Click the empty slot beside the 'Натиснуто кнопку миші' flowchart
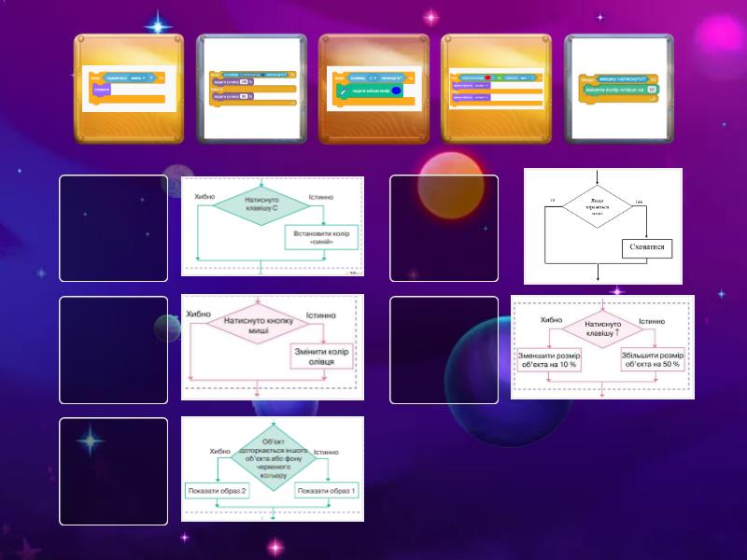The image size is (747, 560). tap(113, 349)
